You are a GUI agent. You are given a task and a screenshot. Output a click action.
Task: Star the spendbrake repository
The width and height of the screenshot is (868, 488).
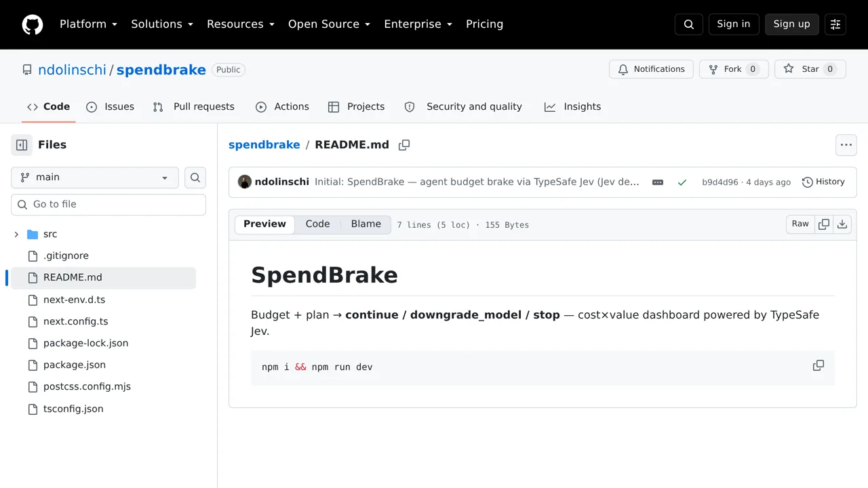pyautogui.click(x=810, y=69)
